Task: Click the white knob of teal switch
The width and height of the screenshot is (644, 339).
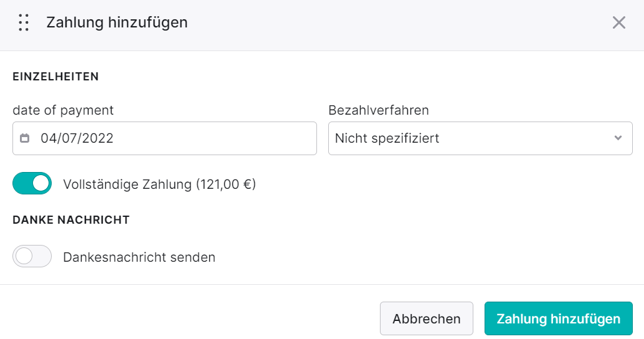Action: pyautogui.click(x=40, y=183)
